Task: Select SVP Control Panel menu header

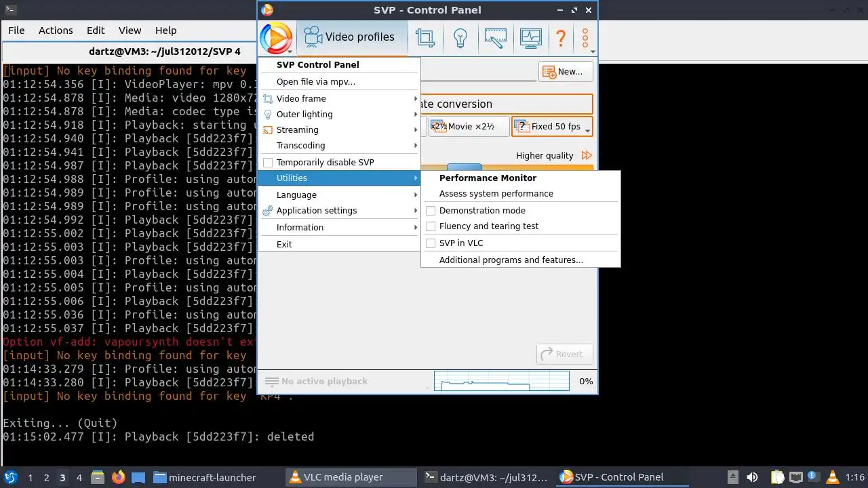Action: 339,65
